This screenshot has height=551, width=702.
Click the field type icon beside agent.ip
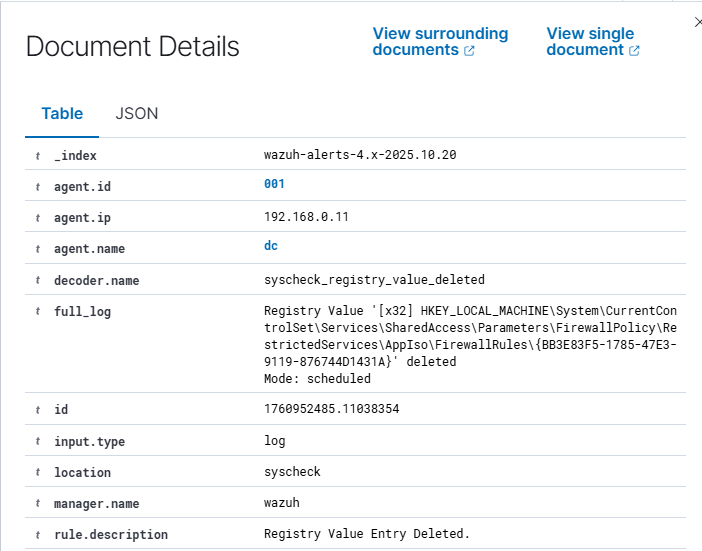coord(38,217)
